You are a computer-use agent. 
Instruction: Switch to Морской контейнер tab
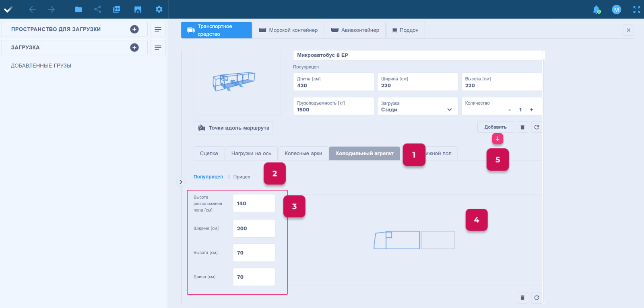pos(288,30)
